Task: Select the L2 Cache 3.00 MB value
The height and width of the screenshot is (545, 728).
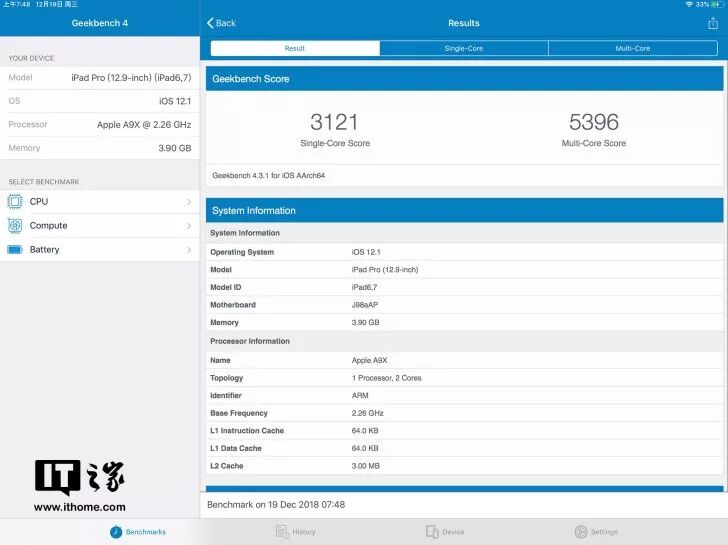Action: pos(365,466)
